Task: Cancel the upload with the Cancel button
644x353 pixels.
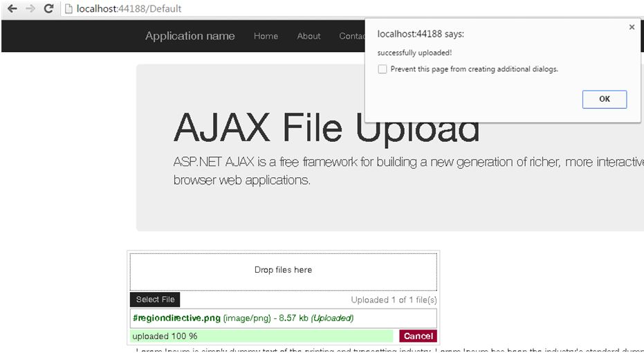Action: pos(418,336)
